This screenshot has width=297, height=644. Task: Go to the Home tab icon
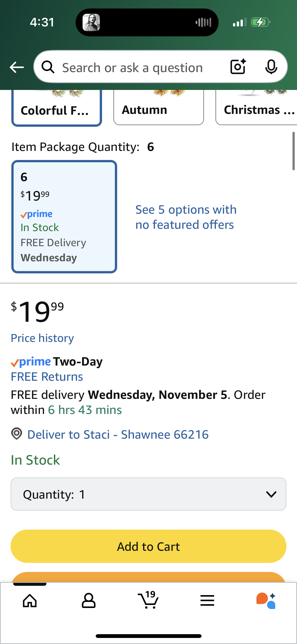[x=30, y=601]
